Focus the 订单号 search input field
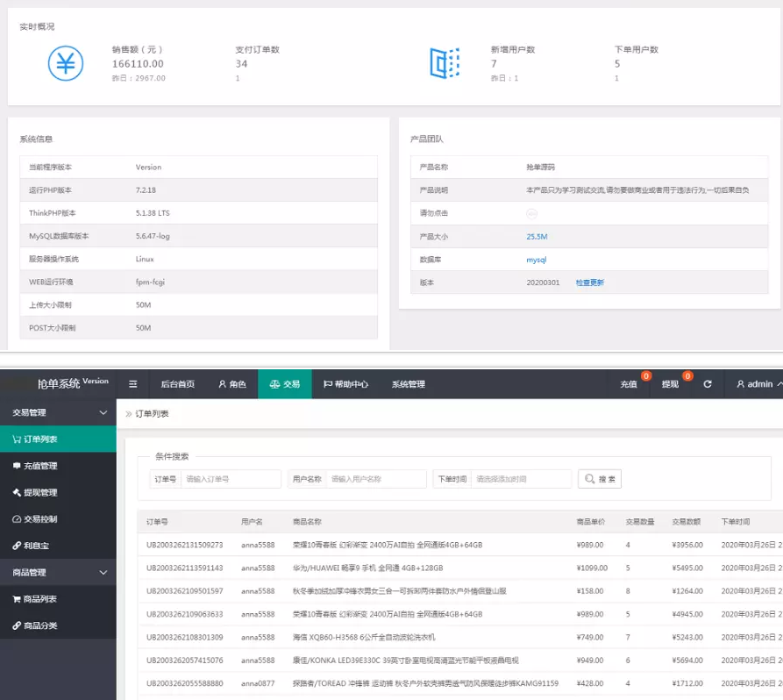The height and width of the screenshot is (700, 783). (x=231, y=479)
